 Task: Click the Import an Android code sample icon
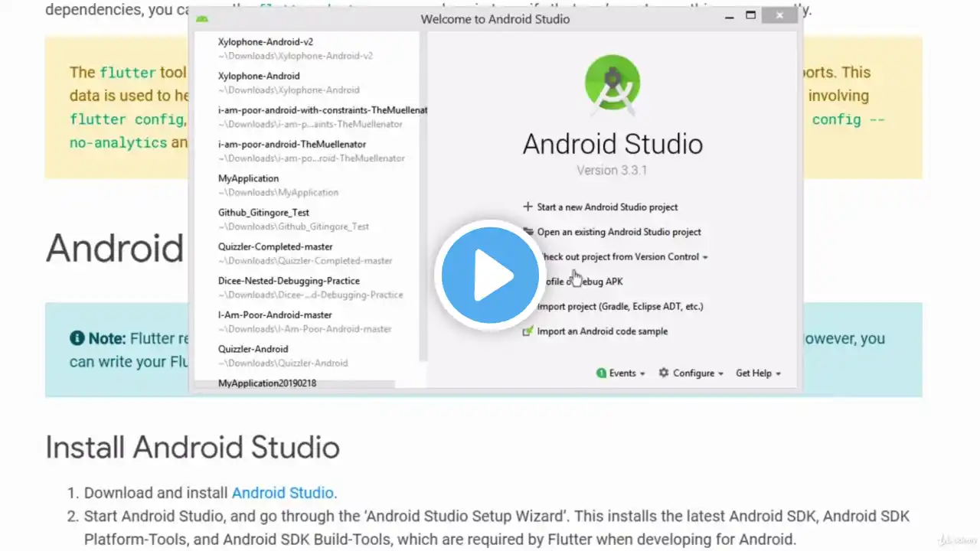click(528, 331)
